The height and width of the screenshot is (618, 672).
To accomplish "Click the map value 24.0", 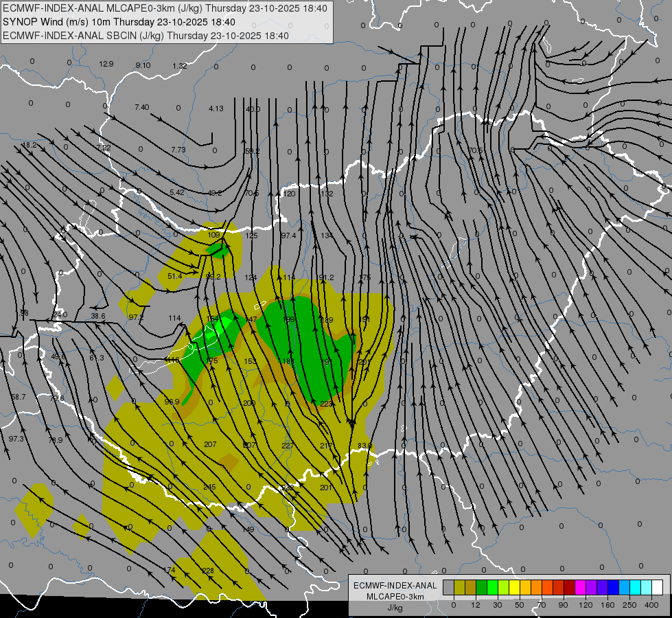I will (x=60, y=314).
